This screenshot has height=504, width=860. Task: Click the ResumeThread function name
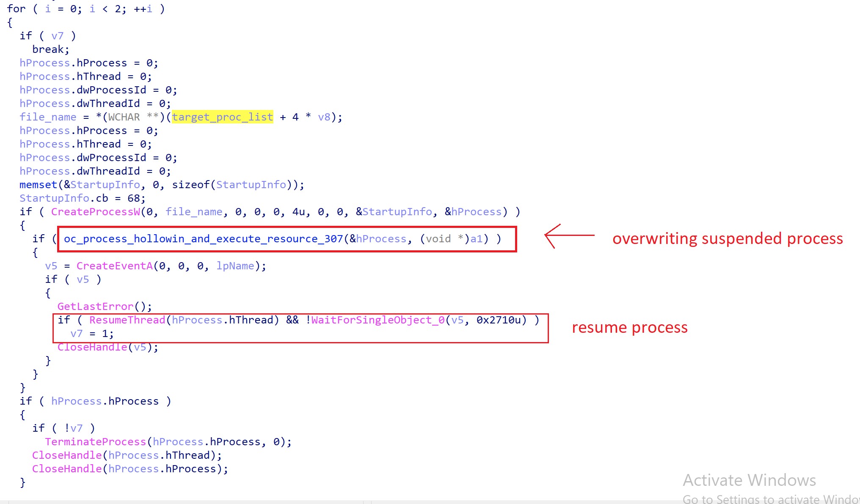coord(127,320)
